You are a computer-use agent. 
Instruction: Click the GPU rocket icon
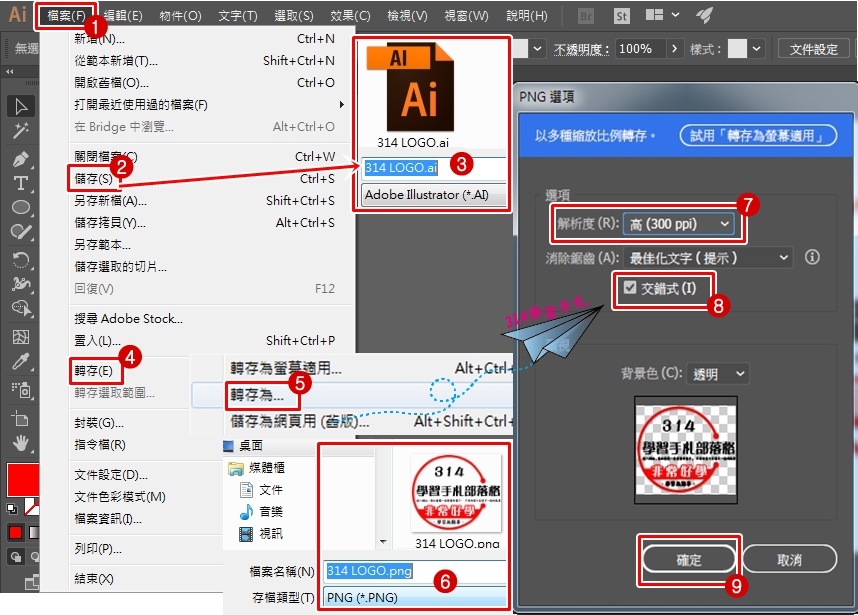pyautogui.click(x=704, y=15)
